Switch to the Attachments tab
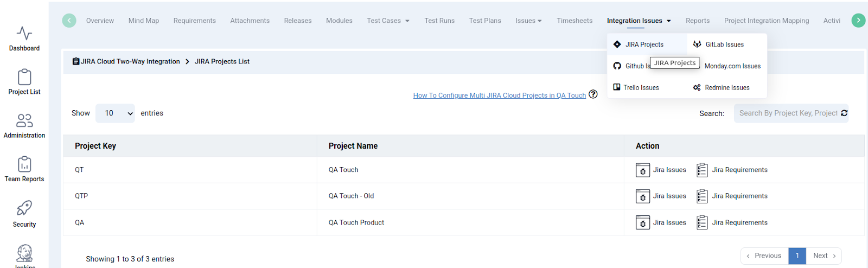Viewport: 868px width, 268px height. pos(250,21)
